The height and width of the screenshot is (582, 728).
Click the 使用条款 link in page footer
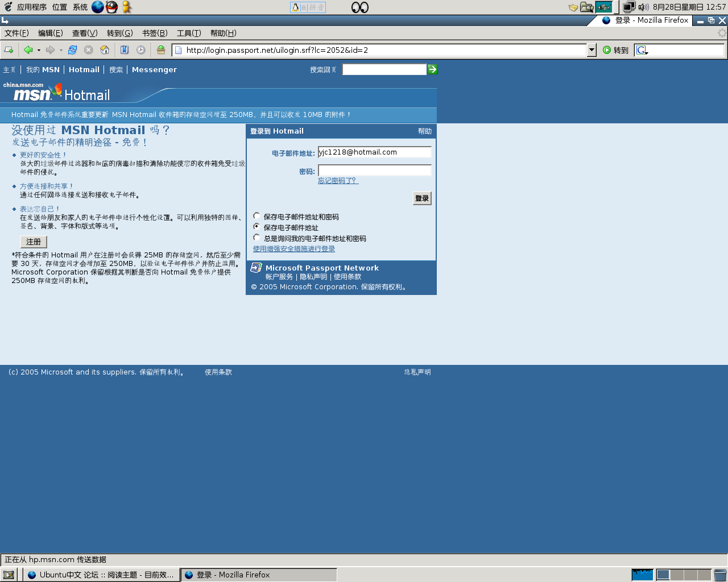coord(218,372)
